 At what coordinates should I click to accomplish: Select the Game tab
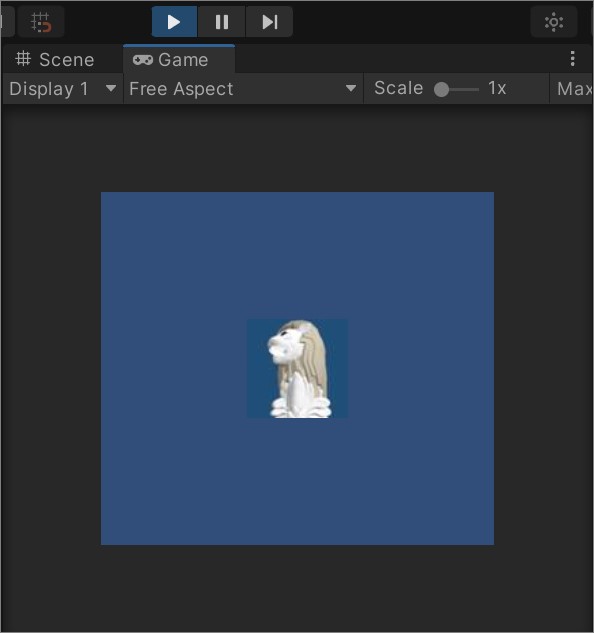click(179, 59)
